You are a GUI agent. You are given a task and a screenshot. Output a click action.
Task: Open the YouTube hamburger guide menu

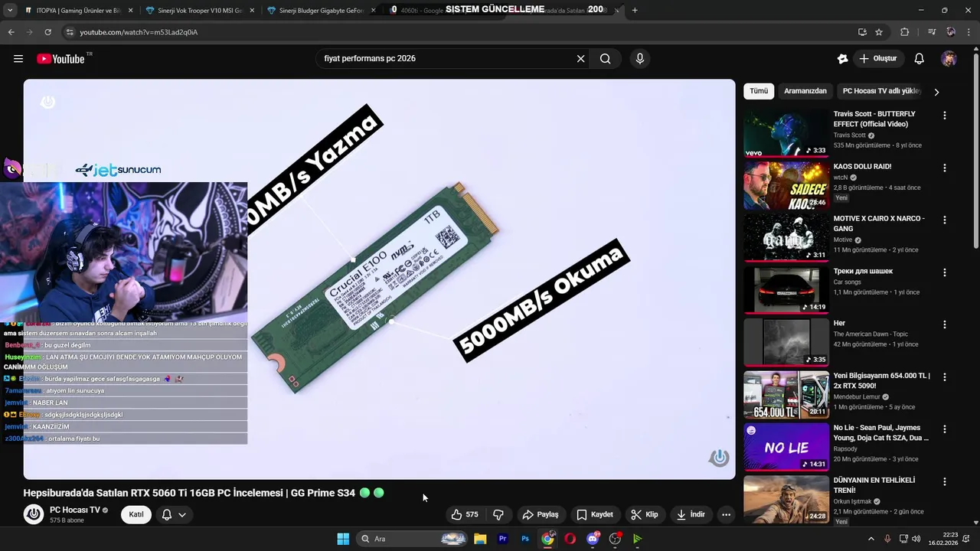[18, 59]
